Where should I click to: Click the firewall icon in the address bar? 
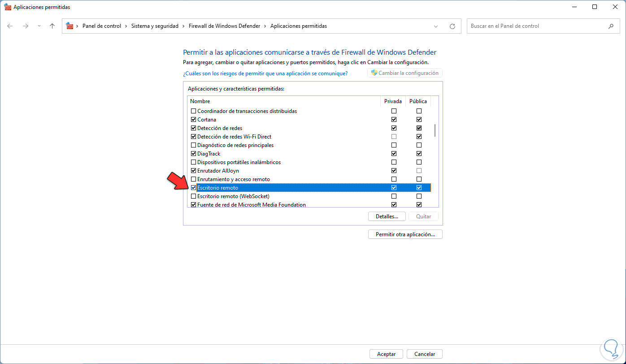(x=70, y=26)
